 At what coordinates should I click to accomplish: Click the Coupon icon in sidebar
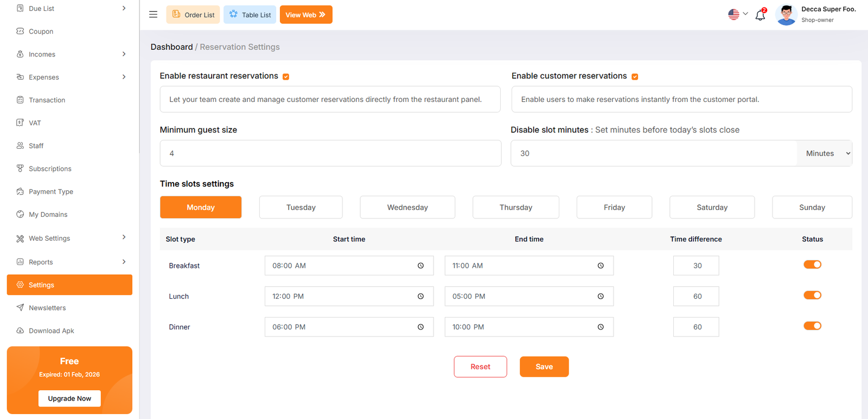click(20, 31)
